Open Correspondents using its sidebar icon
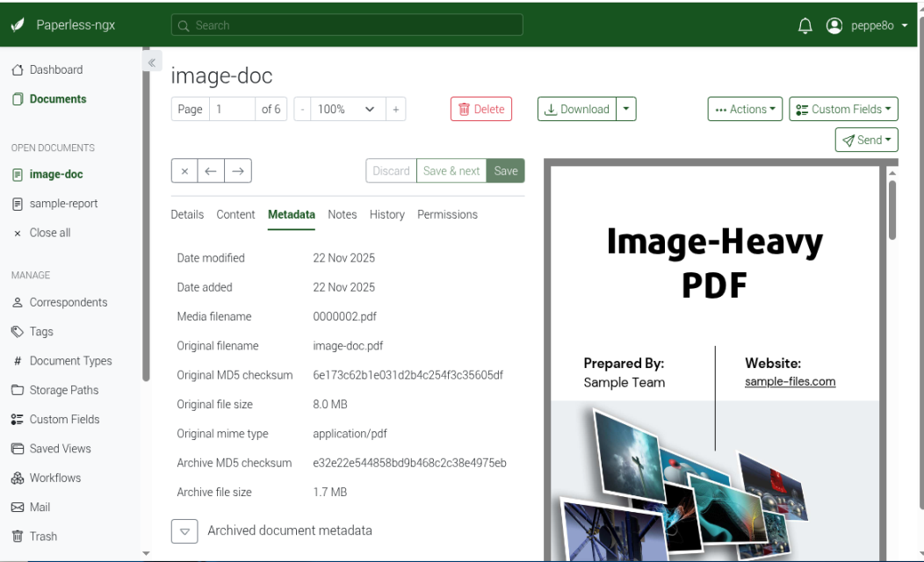Viewport: 924px width, 562px height. [19, 302]
